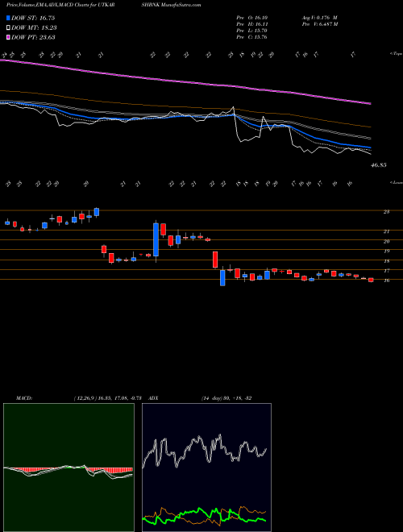Click the 19 price axis label

(x=386, y=251)
